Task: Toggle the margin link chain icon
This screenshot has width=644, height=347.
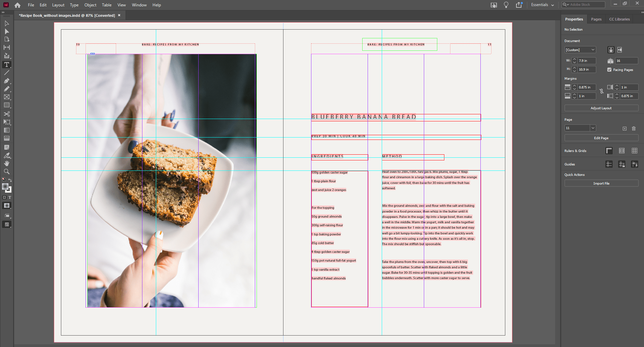Action: pos(602,91)
